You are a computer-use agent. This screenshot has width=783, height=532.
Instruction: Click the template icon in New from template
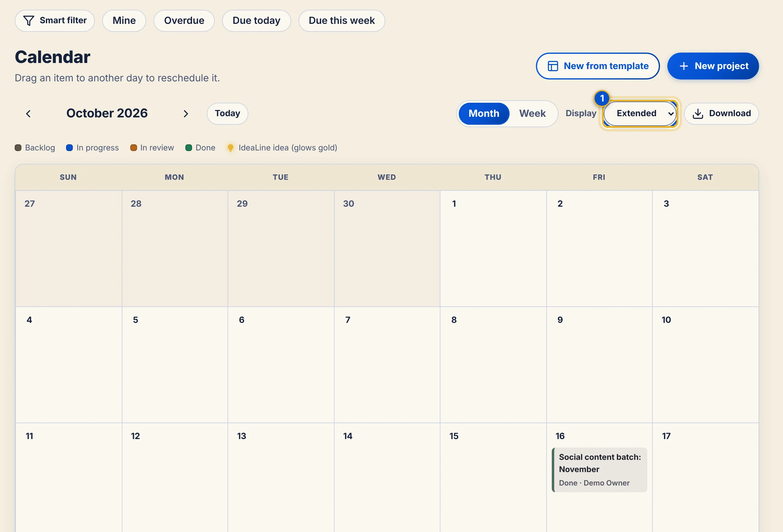point(553,66)
